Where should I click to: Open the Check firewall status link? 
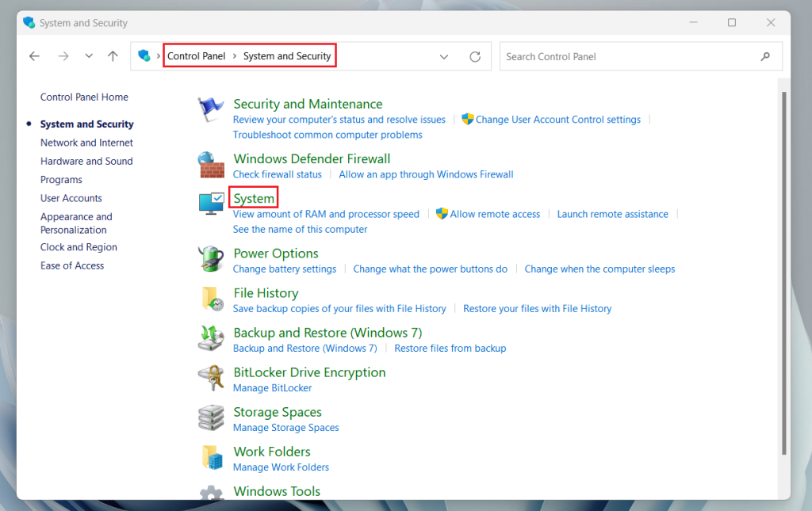[277, 174]
